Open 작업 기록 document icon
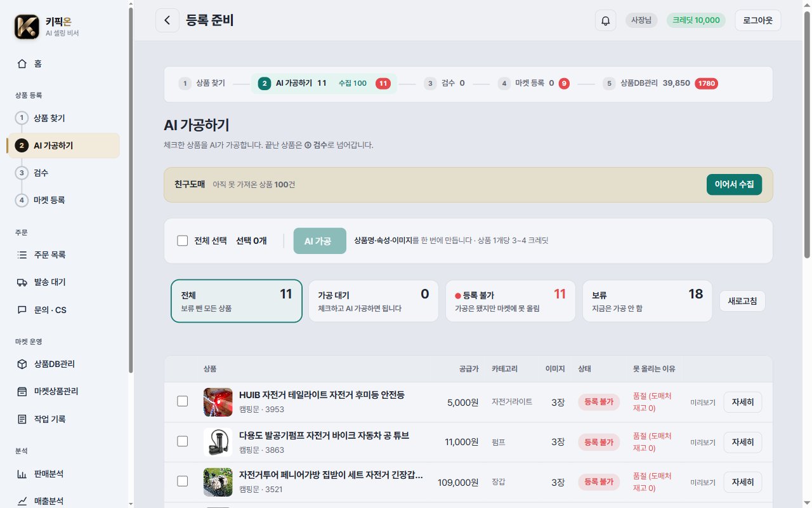812x508 pixels. pyautogui.click(x=22, y=419)
